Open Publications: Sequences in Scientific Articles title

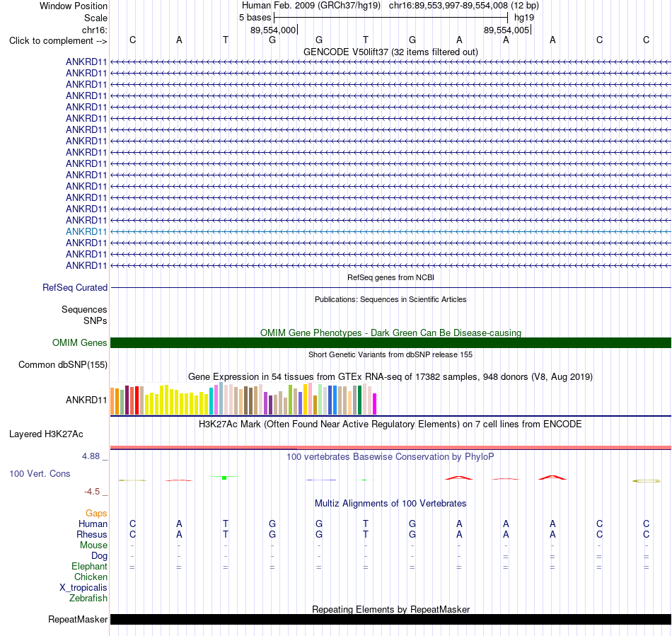pyautogui.click(x=390, y=299)
